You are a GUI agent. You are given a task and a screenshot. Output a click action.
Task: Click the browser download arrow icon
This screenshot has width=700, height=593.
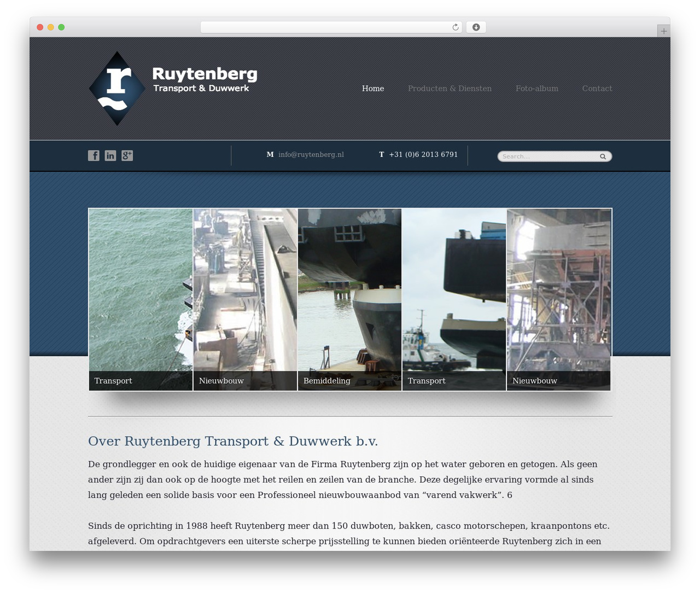(x=476, y=27)
